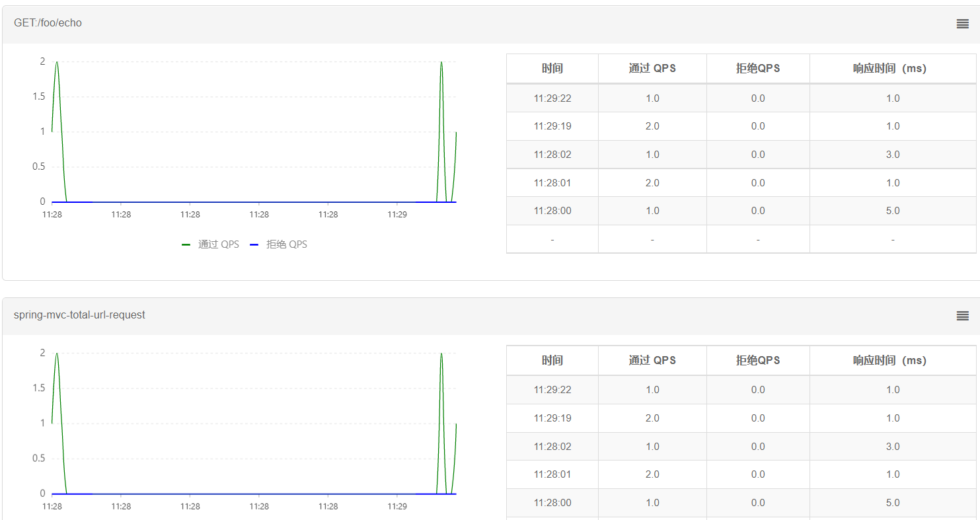Click the 11:29 x-axis label in first chart
Viewport: 980px width, 520px height.
pos(397,215)
